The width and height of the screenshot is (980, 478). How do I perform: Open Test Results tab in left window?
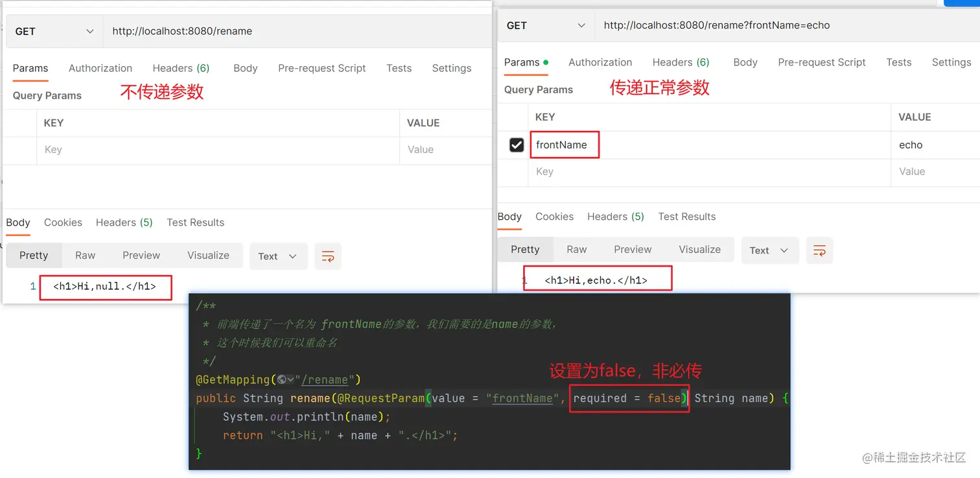coord(195,222)
